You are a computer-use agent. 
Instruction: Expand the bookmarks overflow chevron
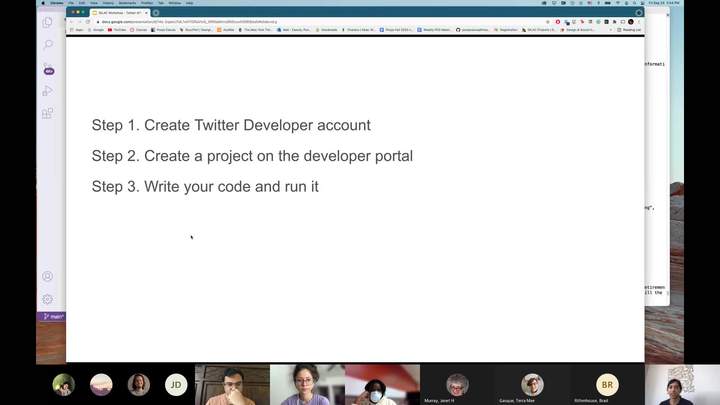[x=610, y=30]
